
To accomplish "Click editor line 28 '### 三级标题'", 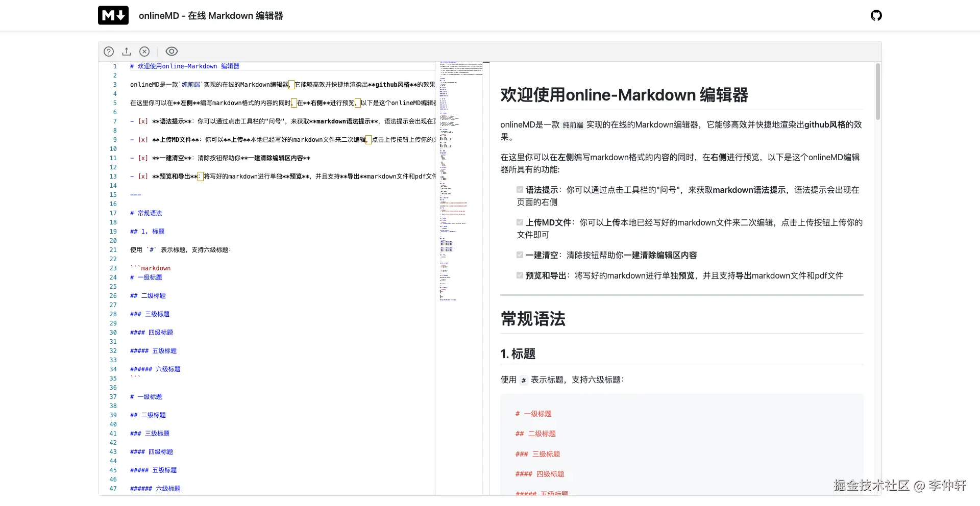I will point(150,314).
